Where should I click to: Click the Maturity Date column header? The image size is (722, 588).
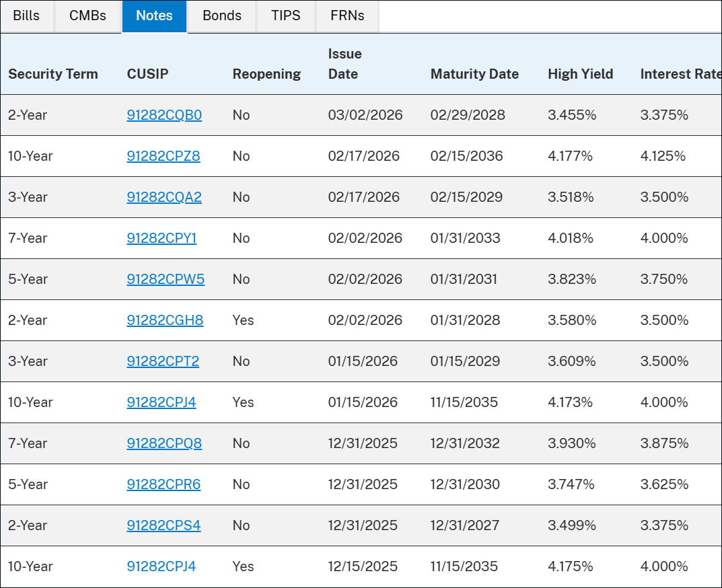(474, 74)
